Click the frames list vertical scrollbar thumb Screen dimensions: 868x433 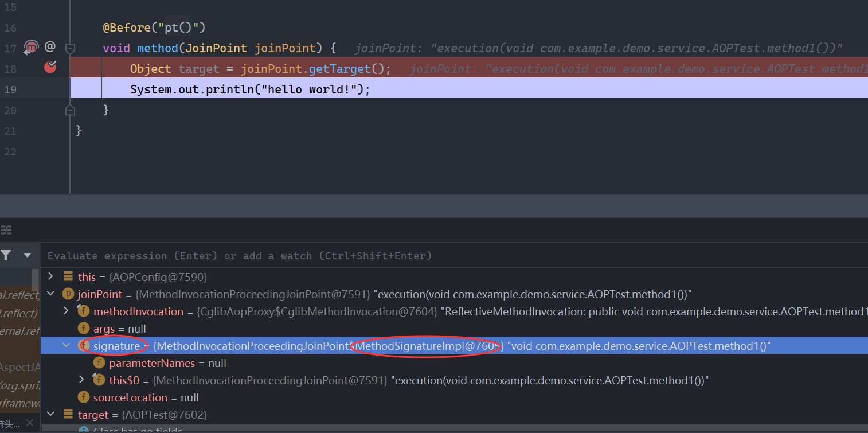point(36,279)
